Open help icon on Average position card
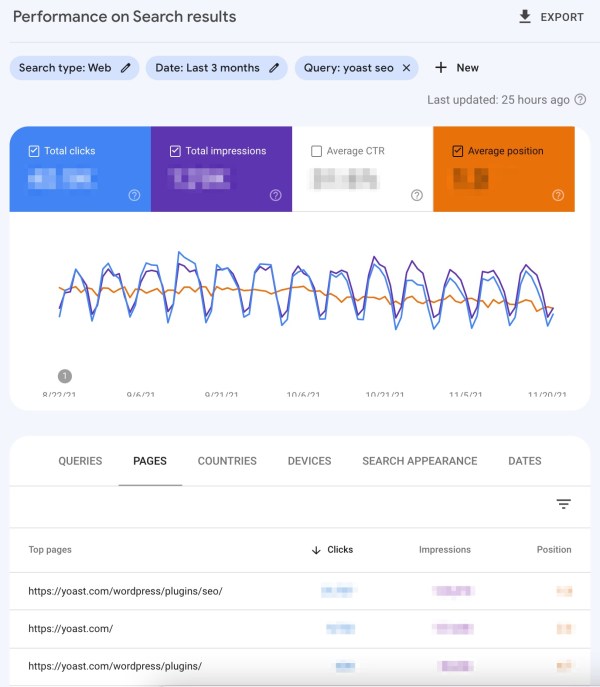 (x=558, y=195)
